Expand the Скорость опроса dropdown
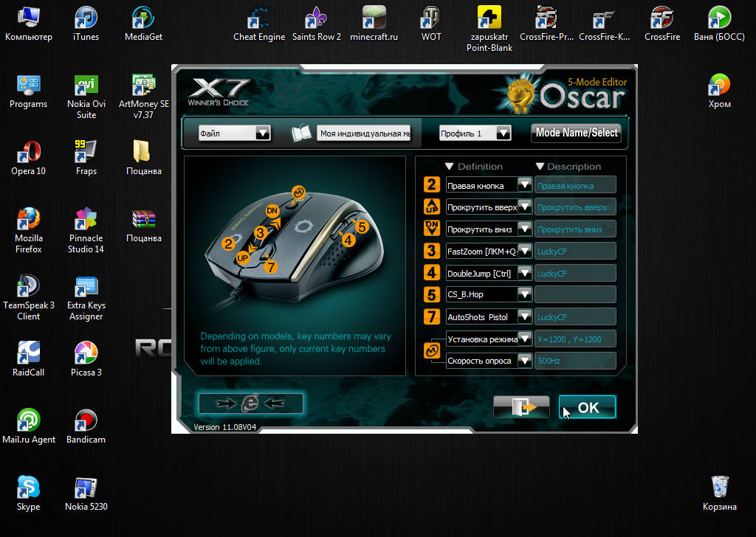The width and height of the screenshot is (756, 537). [524, 361]
